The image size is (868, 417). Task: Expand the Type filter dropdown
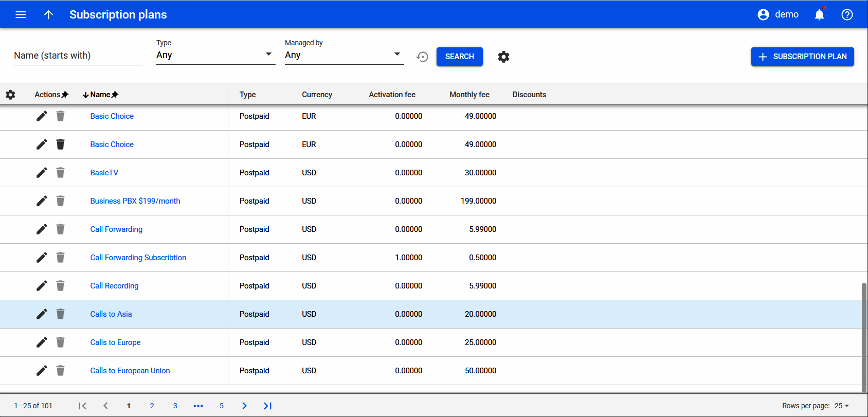(215, 55)
